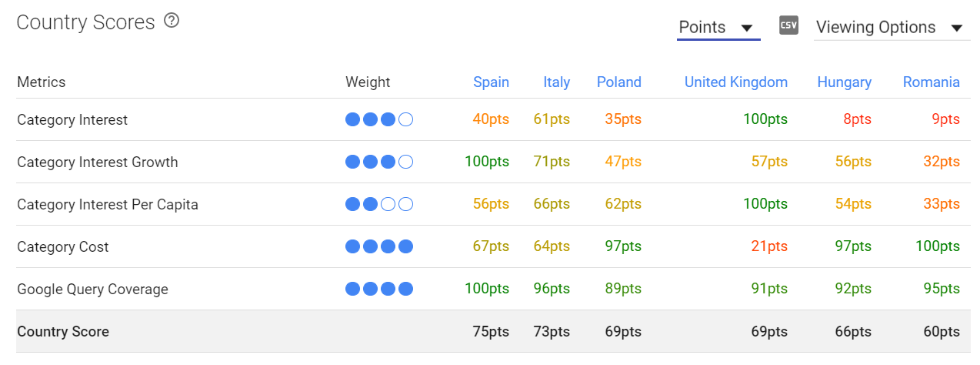Open the Italy country link

[x=556, y=82]
